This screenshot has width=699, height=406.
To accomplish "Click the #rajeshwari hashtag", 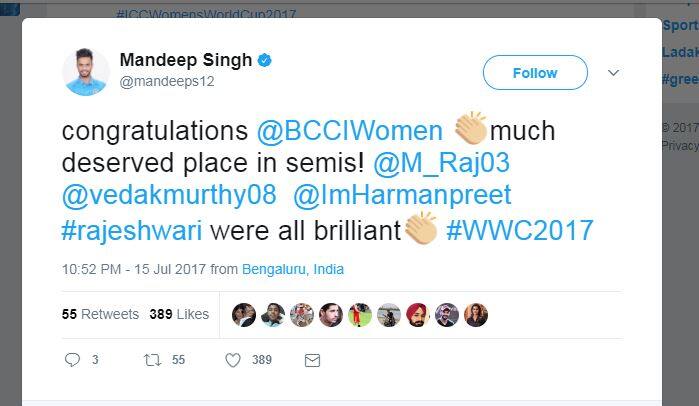I will 132,228.
